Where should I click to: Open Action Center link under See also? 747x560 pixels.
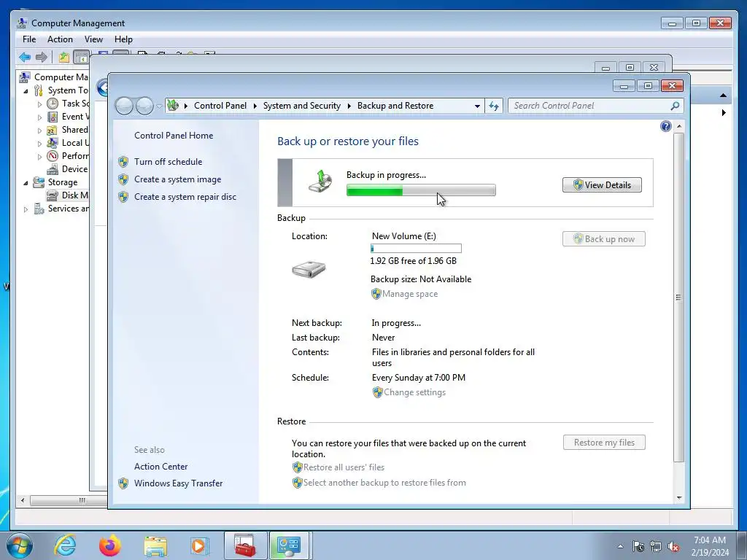161,467
